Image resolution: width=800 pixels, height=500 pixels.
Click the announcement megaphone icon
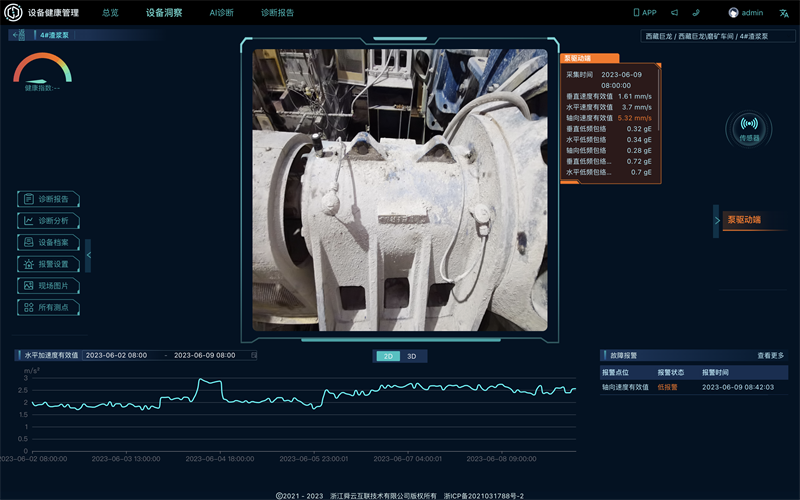pyautogui.click(x=673, y=13)
